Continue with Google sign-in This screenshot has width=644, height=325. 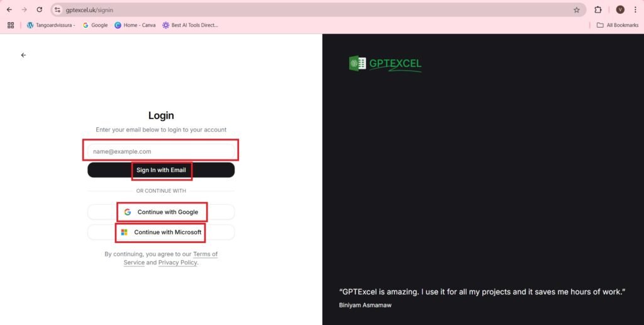161,212
